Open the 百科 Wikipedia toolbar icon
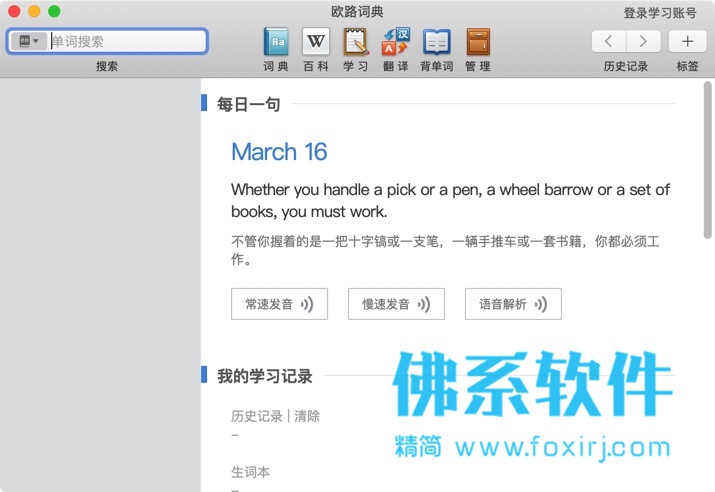 [316, 41]
